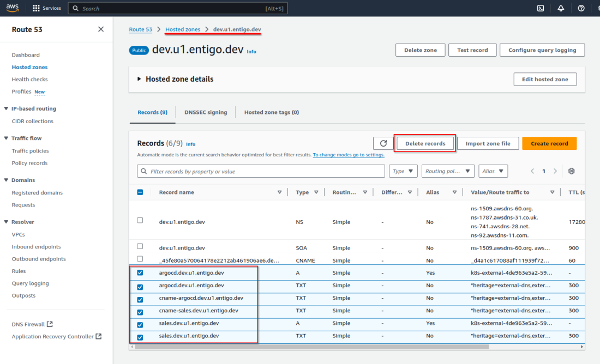Toggle the select-all records checkbox

(x=140, y=192)
